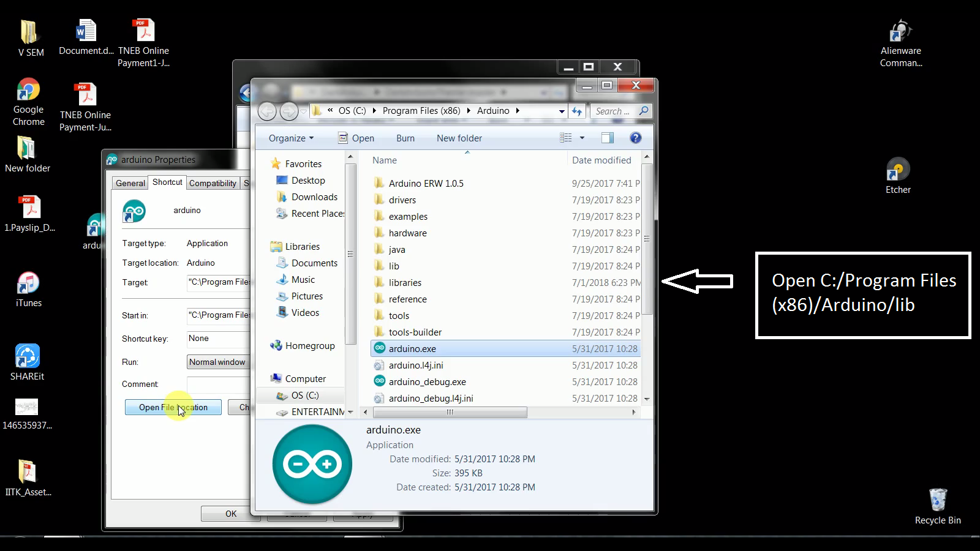This screenshot has width=980, height=551.
Task: Open the preview pane toggle icon
Action: pyautogui.click(x=607, y=138)
